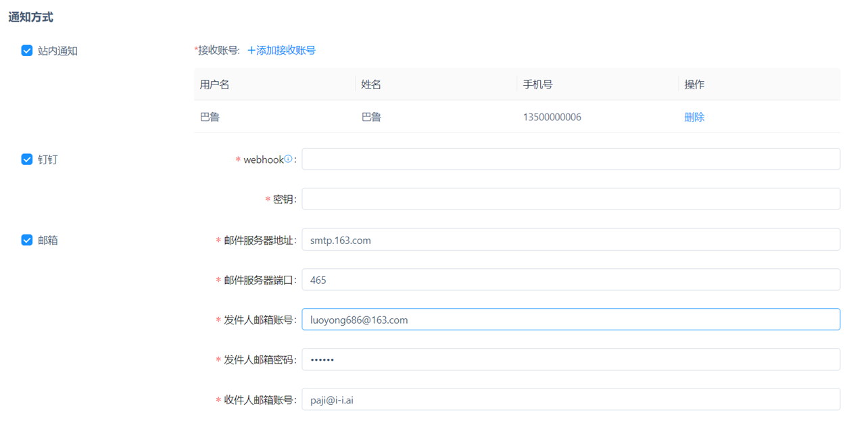Image resolution: width=868 pixels, height=421 pixels.
Task: Uncheck the 站内通知 checkbox
Action: [27, 51]
